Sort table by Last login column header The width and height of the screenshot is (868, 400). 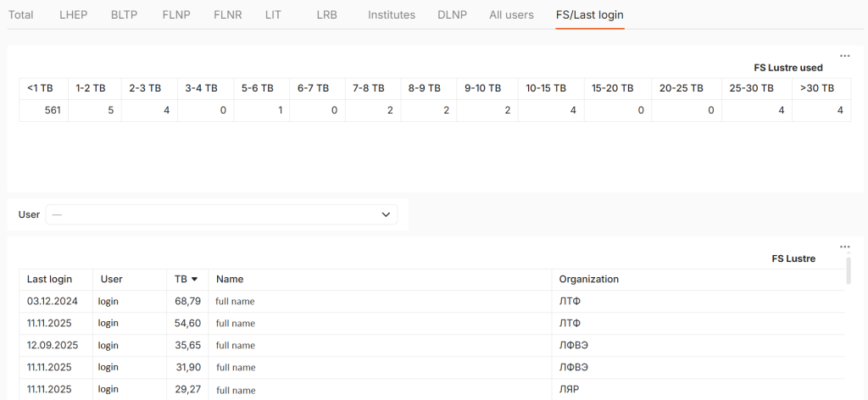point(49,280)
